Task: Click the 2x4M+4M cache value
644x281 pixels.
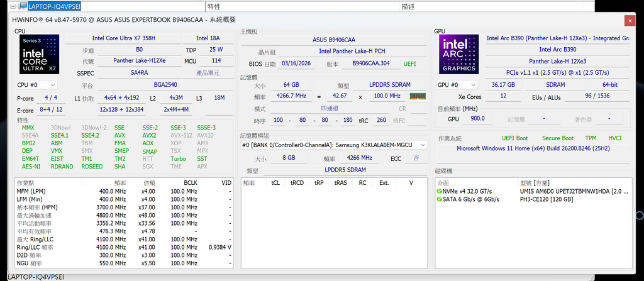Action: coord(176,109)
